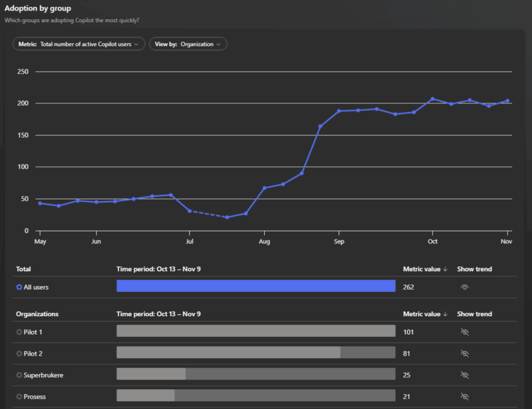The height and width of the screenshot is (409, 532).
Task: Click sort arrow beside Organizations Metric value
Action: 445,314
